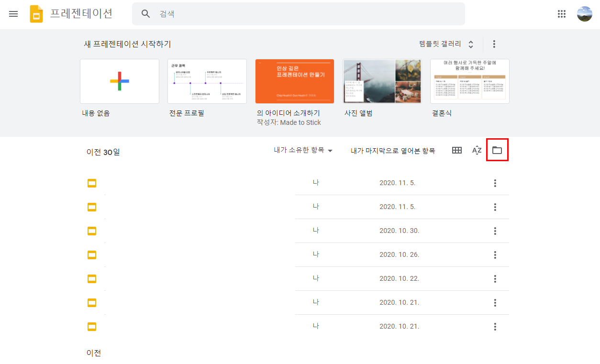Click the yellow Slides logo icon
600x364 pixels.
point(36,14)
